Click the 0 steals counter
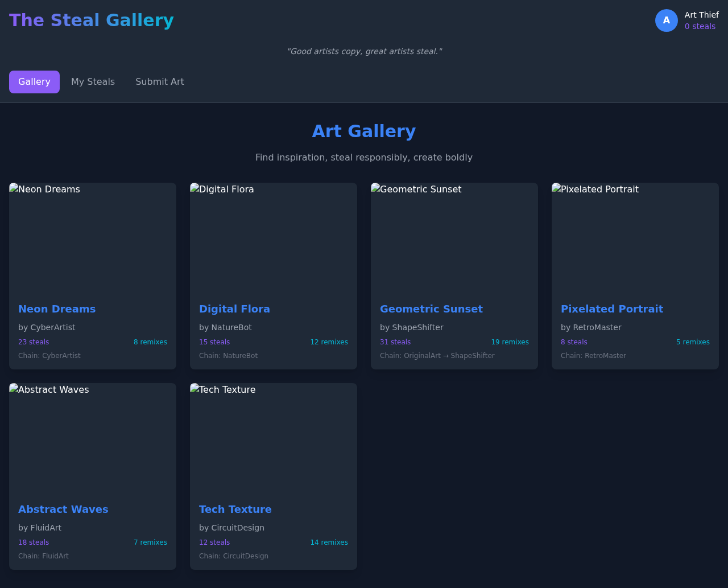728x588 pixels. pos(700,26)
